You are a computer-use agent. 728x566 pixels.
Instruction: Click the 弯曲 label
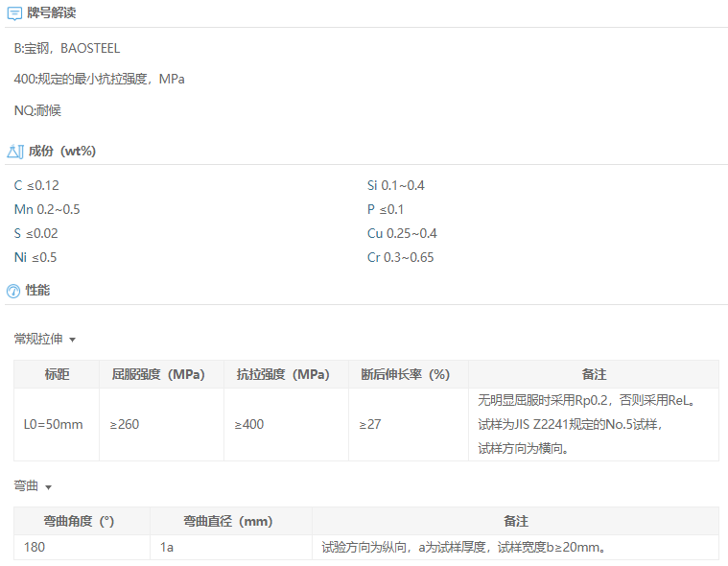(x=26, y=485)
